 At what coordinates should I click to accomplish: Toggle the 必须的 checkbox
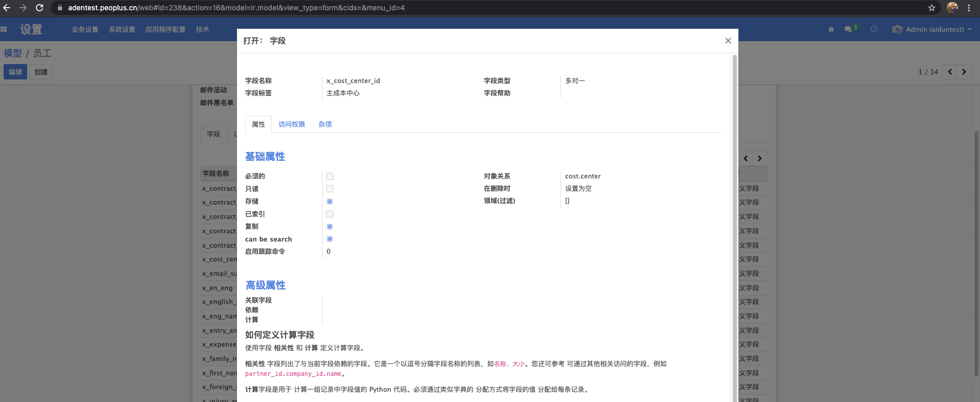(330, 176)
